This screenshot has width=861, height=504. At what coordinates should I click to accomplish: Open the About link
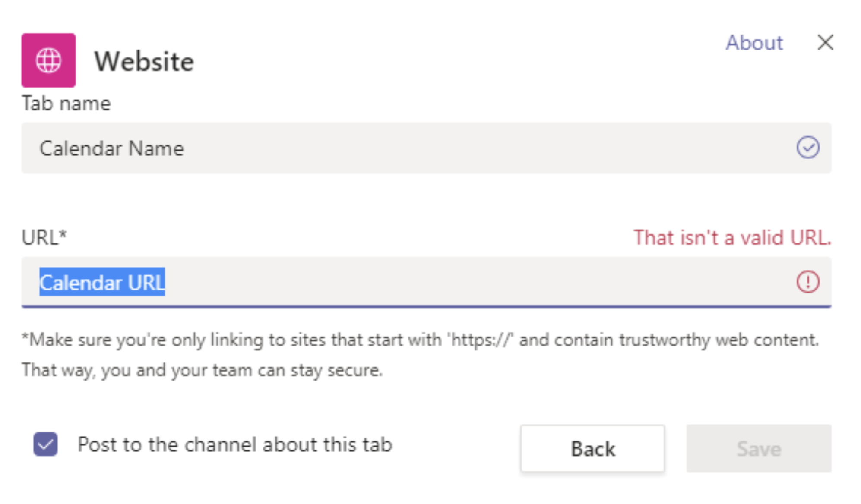click(754, 42)
